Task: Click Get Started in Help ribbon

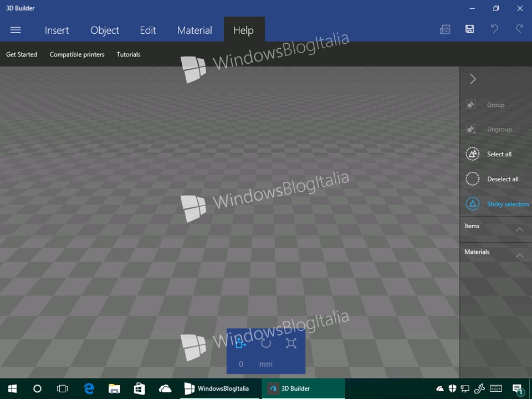Action: [22, 54]
